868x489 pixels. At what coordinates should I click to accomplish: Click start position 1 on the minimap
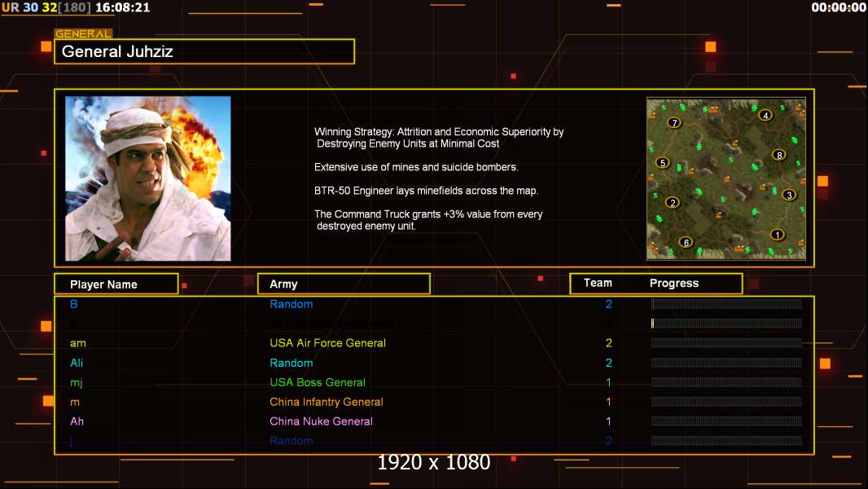click(778, 235)
